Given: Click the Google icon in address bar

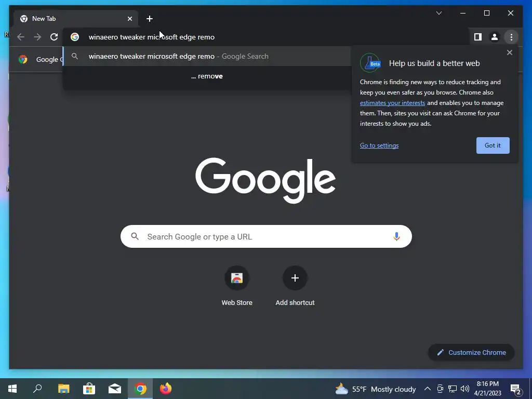Looking at the screenshot, I should (x=75, y=37).
